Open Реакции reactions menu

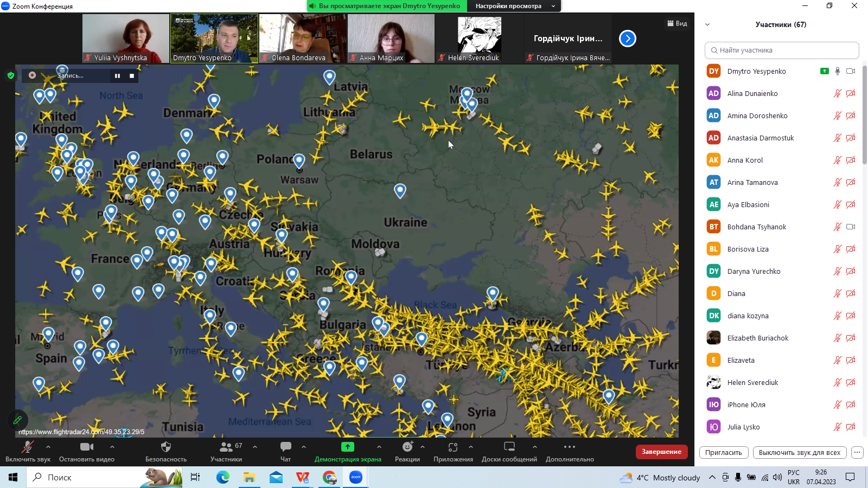pyautogui.click(x=407, y=447)
